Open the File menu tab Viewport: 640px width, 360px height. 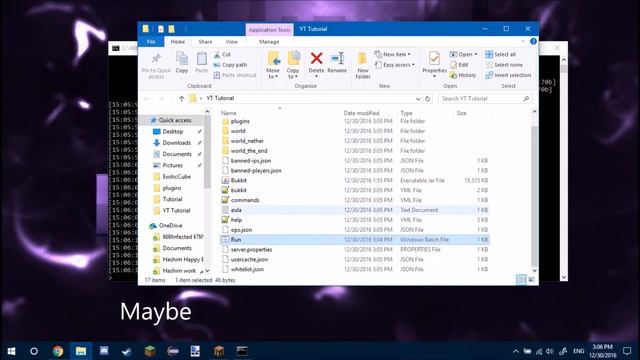coord(151,42)
